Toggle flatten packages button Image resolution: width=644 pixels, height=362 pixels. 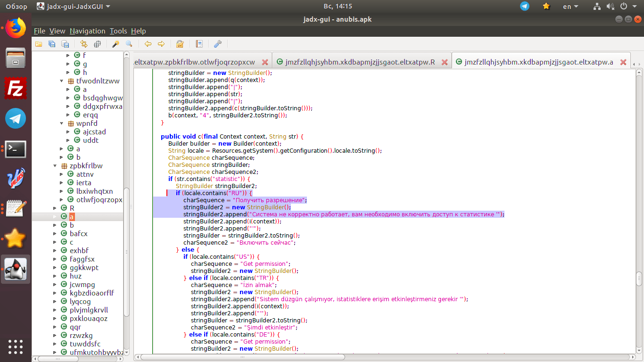tap(97, 44)
